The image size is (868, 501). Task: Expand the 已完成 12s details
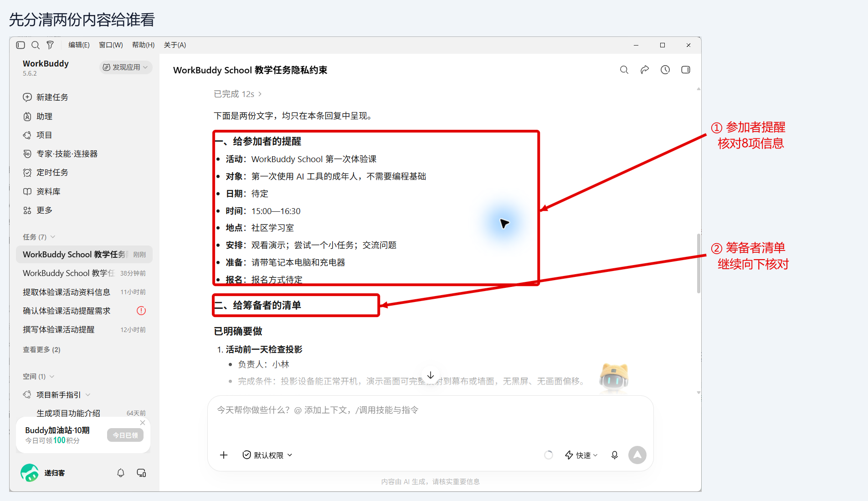tap(238, 94)
